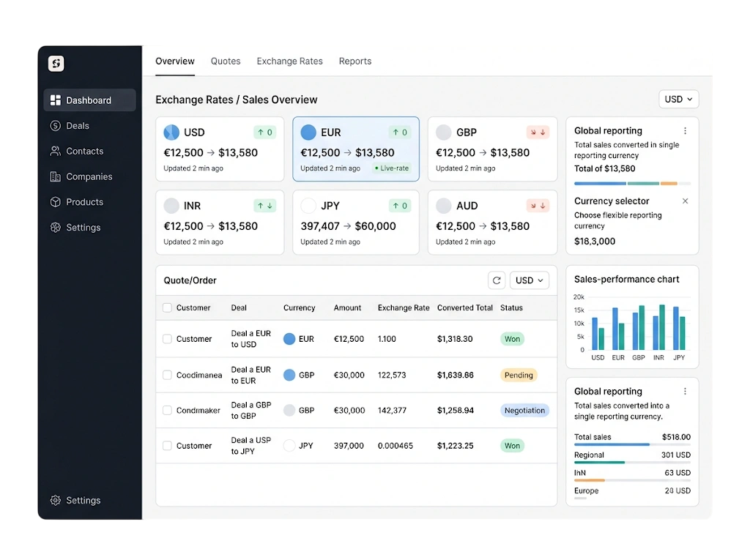Click the USD currency flag icon

click(x=171, y=132)
